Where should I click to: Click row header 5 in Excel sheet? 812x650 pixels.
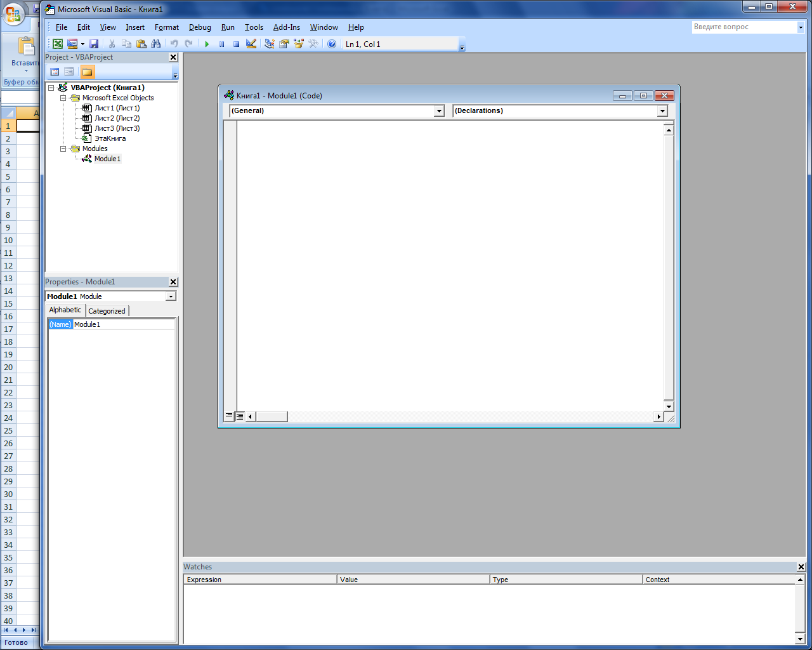click(8, 176)
